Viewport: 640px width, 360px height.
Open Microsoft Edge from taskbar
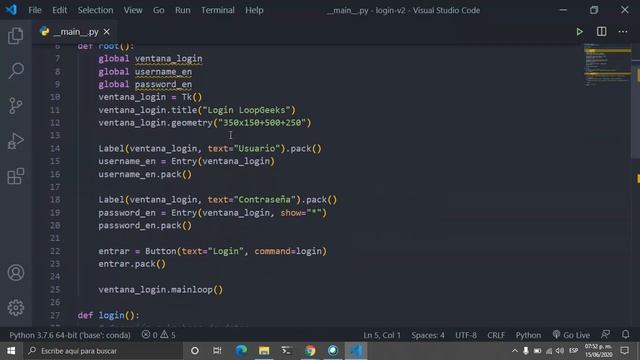(x=241, y=351)
